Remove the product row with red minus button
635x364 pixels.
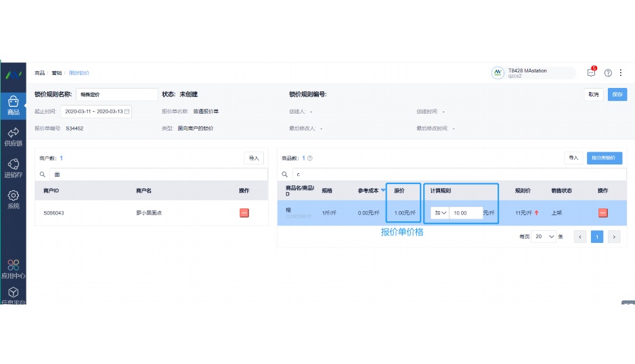click(x=603, y=213)
